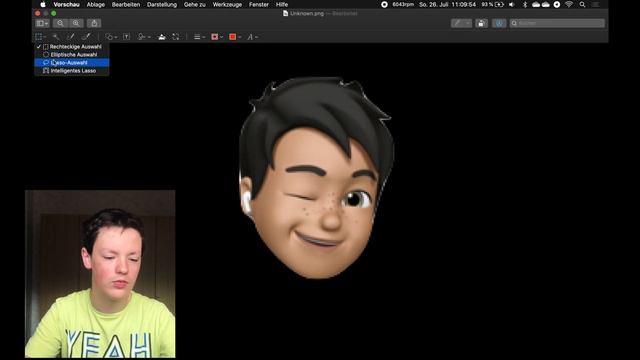Open the Adjust Size tool
This screenshot has width=640, height=360.
[x=176, y=37]
